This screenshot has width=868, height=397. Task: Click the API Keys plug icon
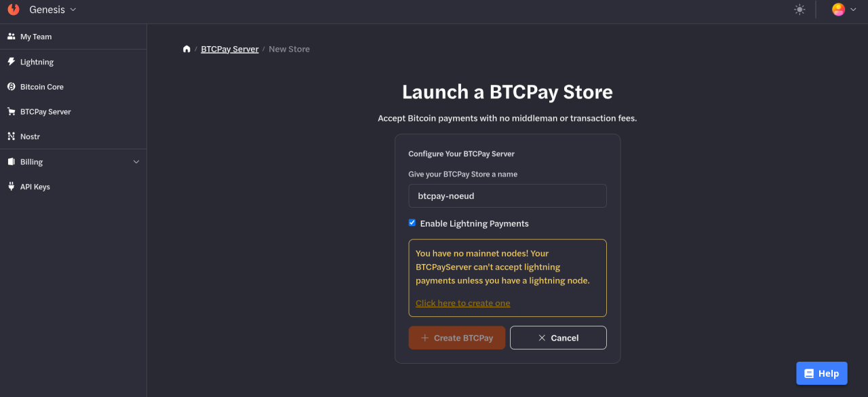11,187
